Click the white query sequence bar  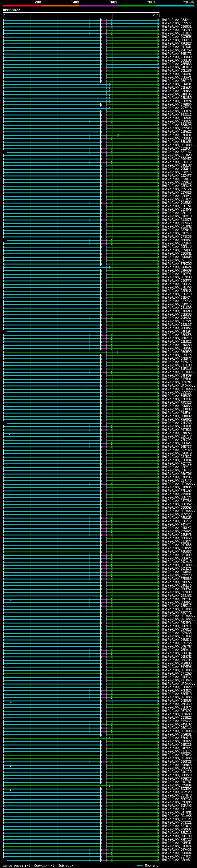tap(81, 13)
